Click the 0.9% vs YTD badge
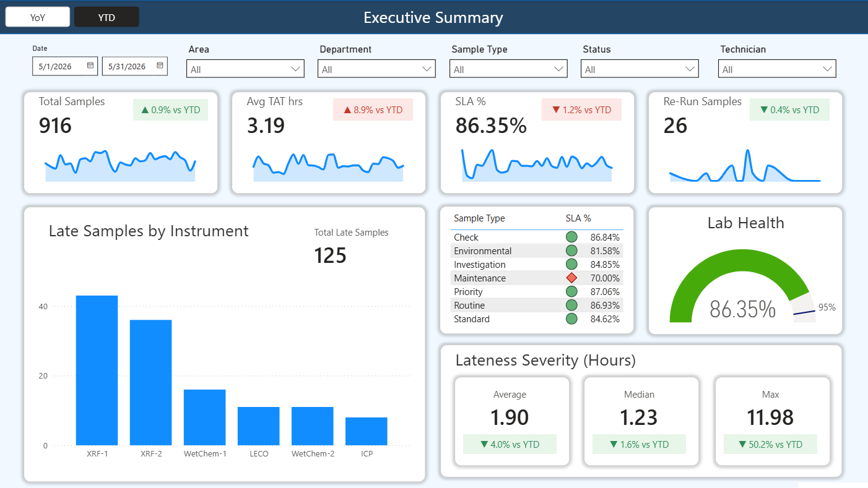This screenshot has height=488, width=868. coord(170,110)
